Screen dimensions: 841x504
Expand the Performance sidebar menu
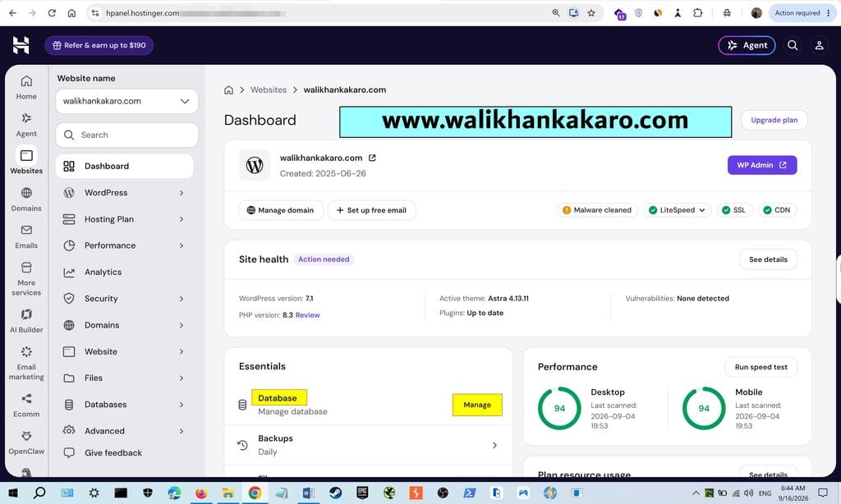point(182,245)
